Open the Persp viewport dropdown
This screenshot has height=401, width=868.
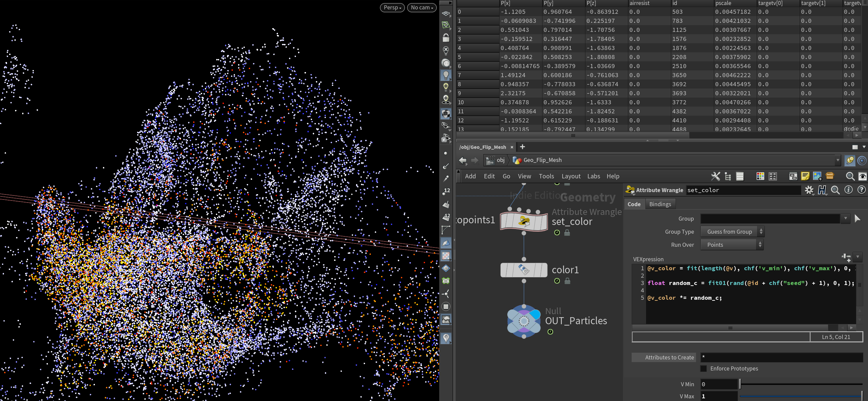coord(392,7)
